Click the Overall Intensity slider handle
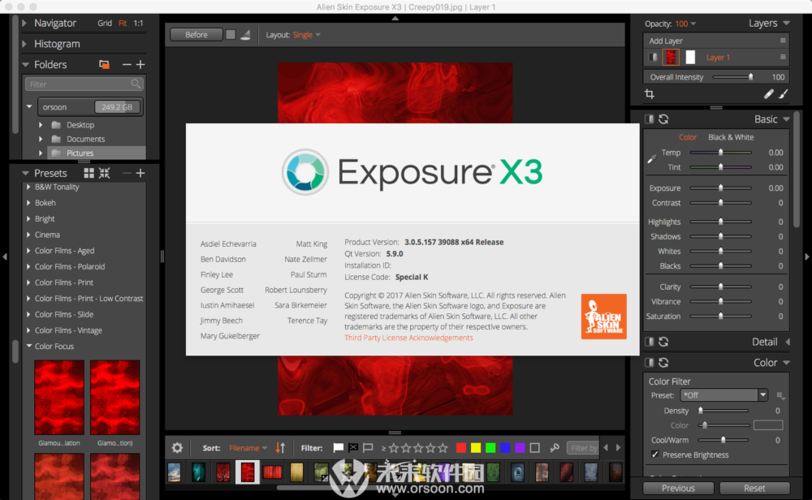This screenshot has height=500, width=812. (750, 77)
